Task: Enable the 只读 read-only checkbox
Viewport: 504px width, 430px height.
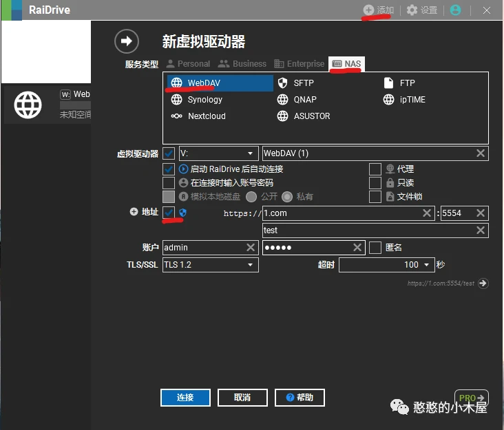Action: coord(375,183)
